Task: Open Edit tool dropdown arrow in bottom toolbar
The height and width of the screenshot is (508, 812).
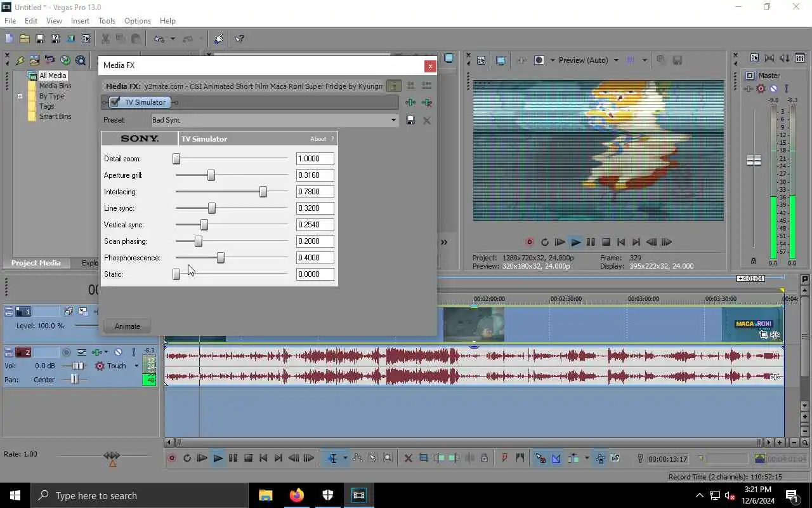Action: click(x=345, y=458)
